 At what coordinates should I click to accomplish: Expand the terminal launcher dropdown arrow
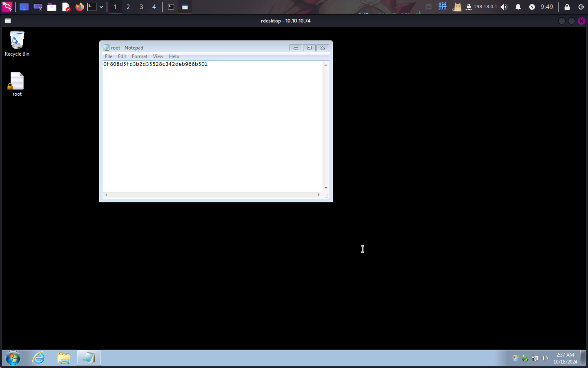pyautogui.click(x=101, y=7)
